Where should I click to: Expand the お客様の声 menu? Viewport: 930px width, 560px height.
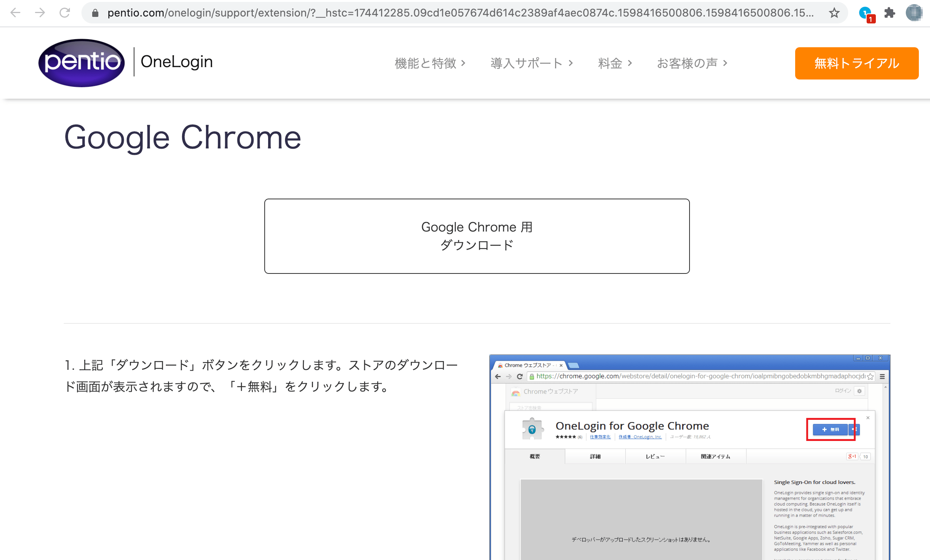click(x=692, y=63)
